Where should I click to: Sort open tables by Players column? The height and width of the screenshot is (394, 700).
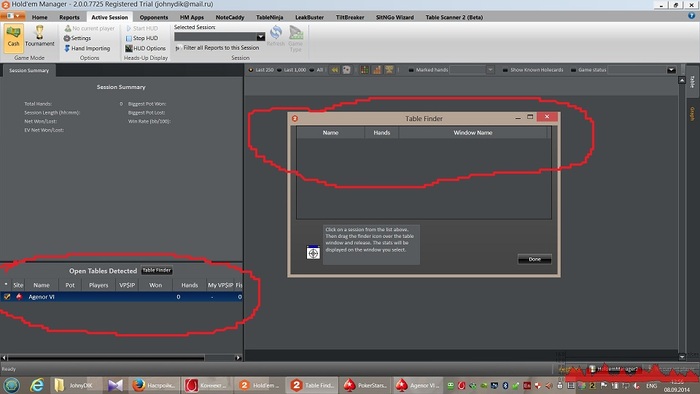(x=98, y=285)
